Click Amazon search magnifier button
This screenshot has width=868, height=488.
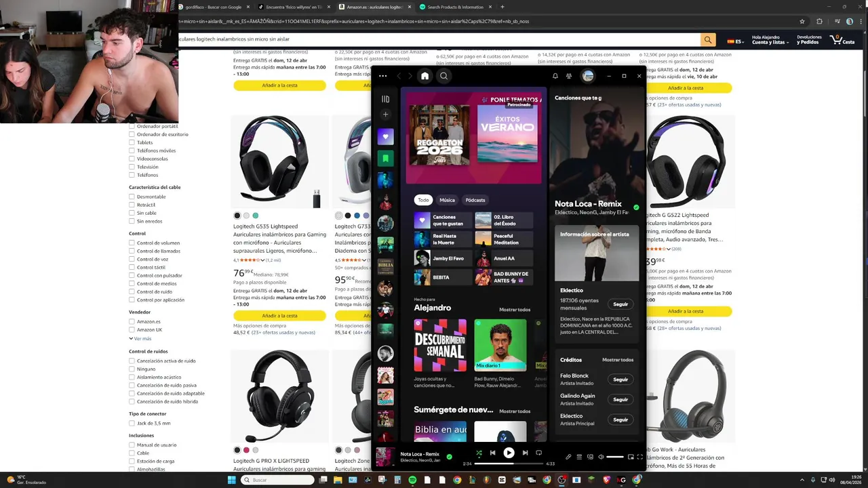[708, 40]
